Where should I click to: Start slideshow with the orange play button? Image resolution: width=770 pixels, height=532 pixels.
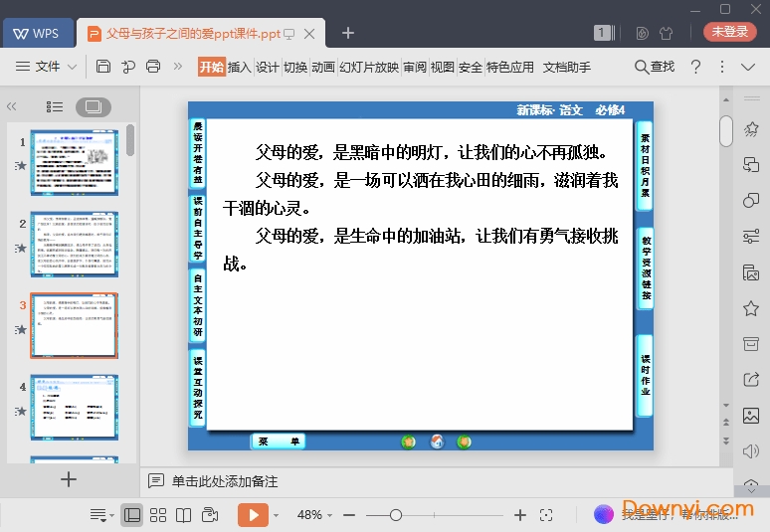[x=253, y=514]
